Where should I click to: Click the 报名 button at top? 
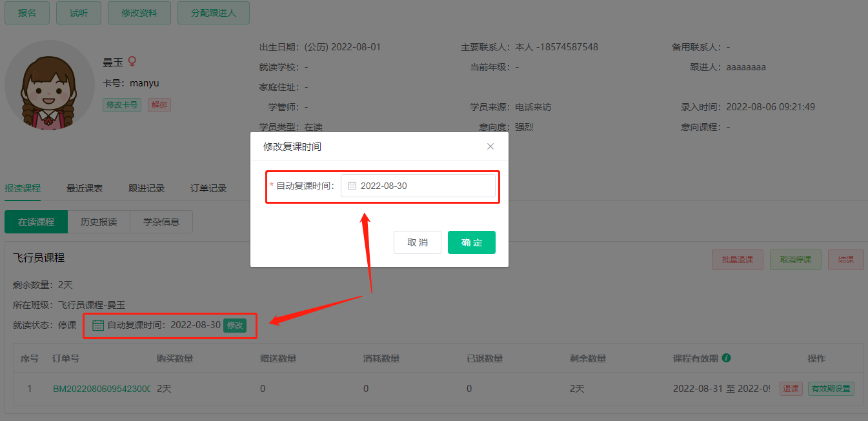pos(27,13)
